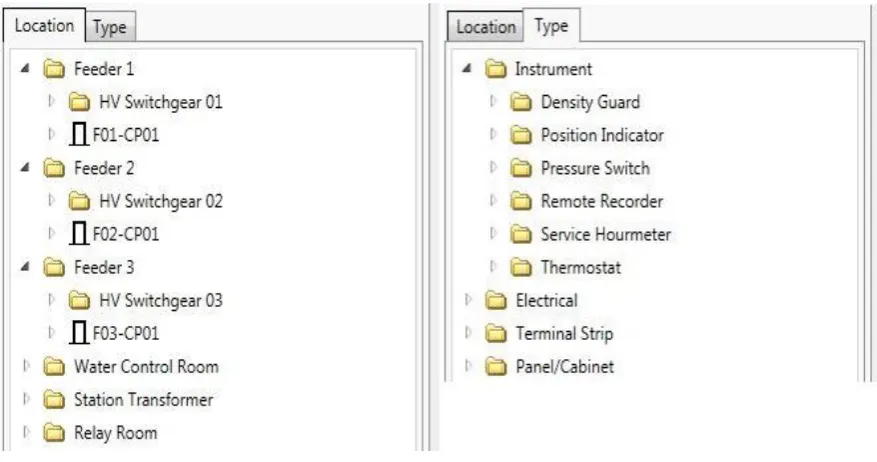Click the F01-CP01 cabinet panel icon

[78, 135]
